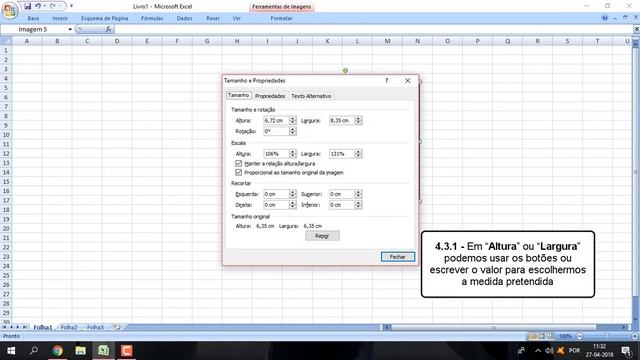Viewport: 640px width, 360px height.
Task: Click the dialog help question mark
Action: tap(387, 80)
